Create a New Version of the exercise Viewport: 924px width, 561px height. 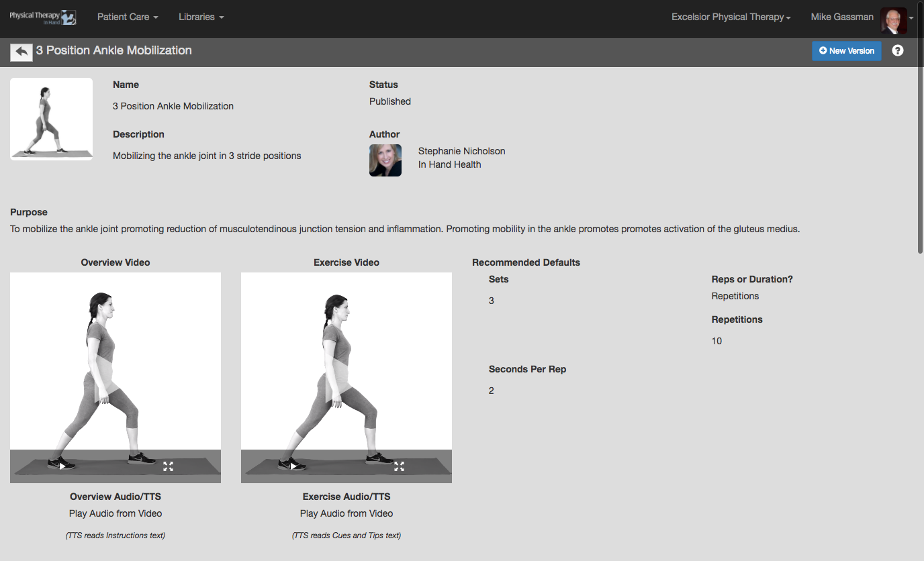click(846, 51)
